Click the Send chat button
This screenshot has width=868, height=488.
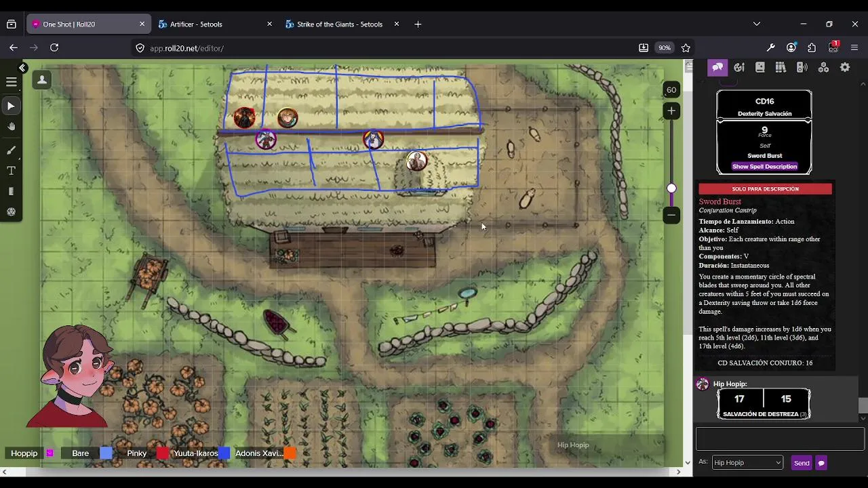(802, 463)
